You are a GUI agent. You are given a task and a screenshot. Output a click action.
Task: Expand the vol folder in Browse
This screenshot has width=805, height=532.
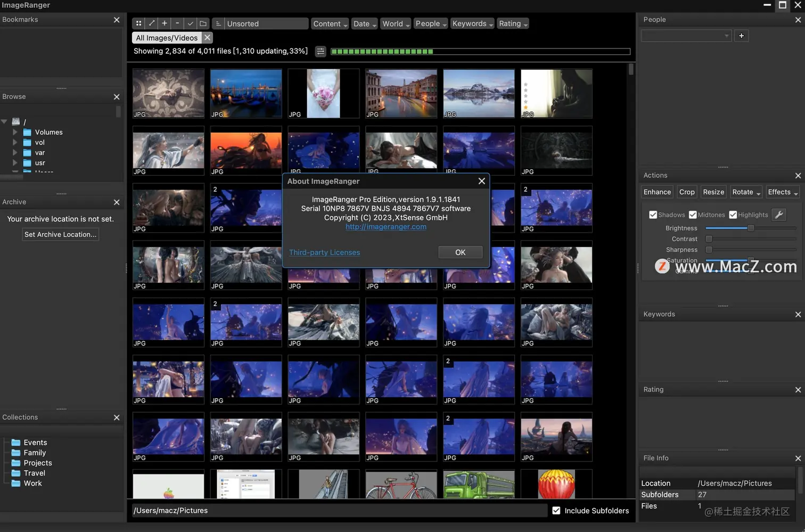(15, 142)
